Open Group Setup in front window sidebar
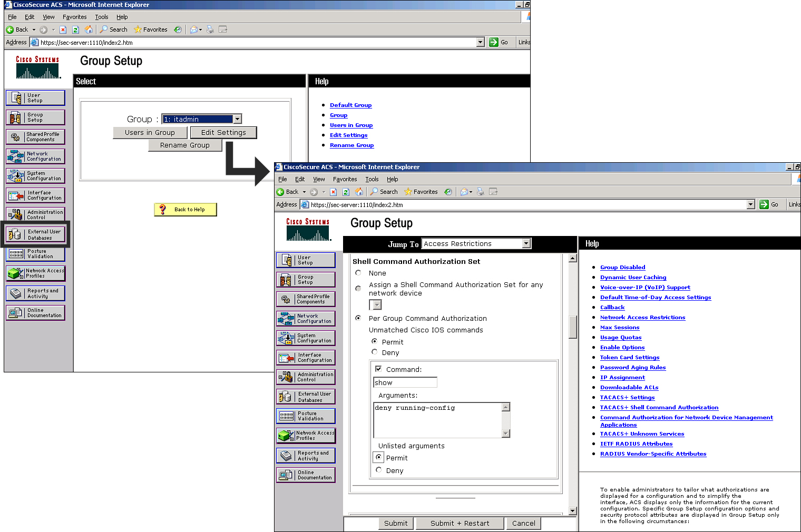The height and width of the screenshot is (532, 801). click(x=306, y=280)
